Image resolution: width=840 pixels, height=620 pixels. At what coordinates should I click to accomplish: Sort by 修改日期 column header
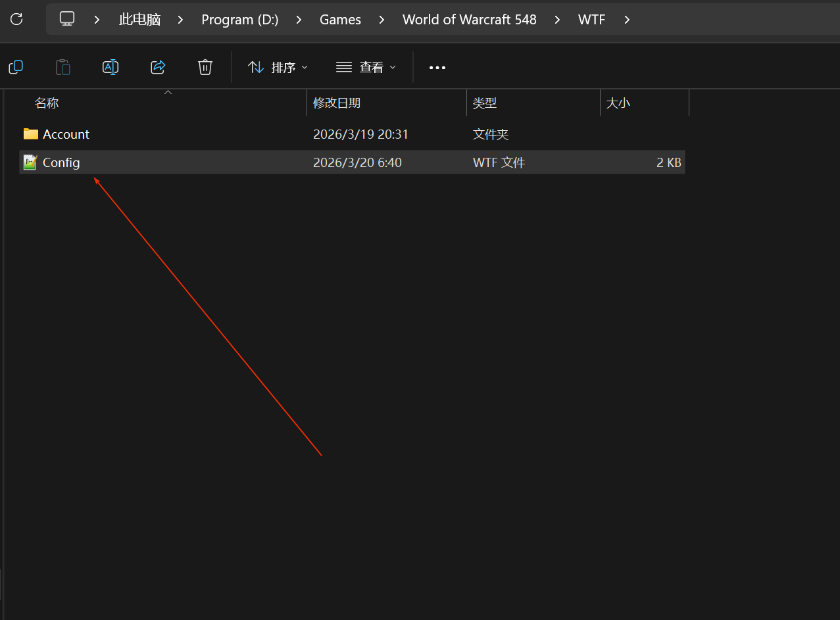point(337,103)
